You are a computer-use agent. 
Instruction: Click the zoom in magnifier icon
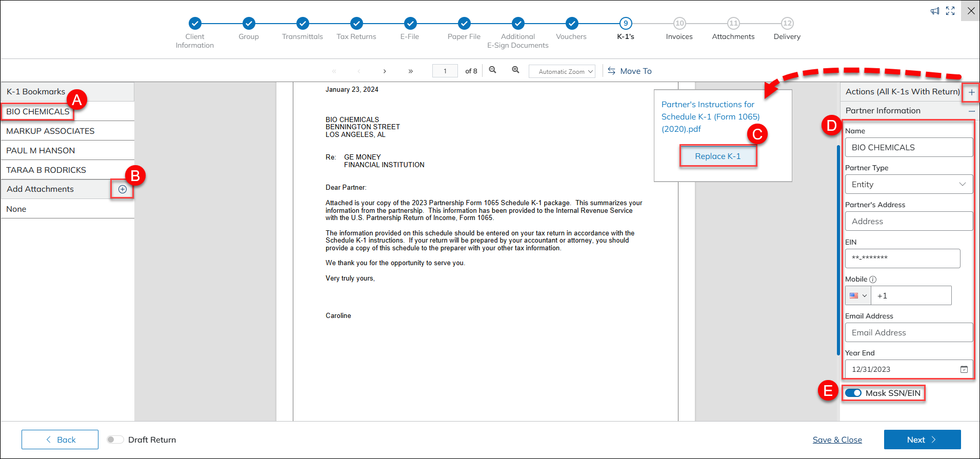click(515, 70)
